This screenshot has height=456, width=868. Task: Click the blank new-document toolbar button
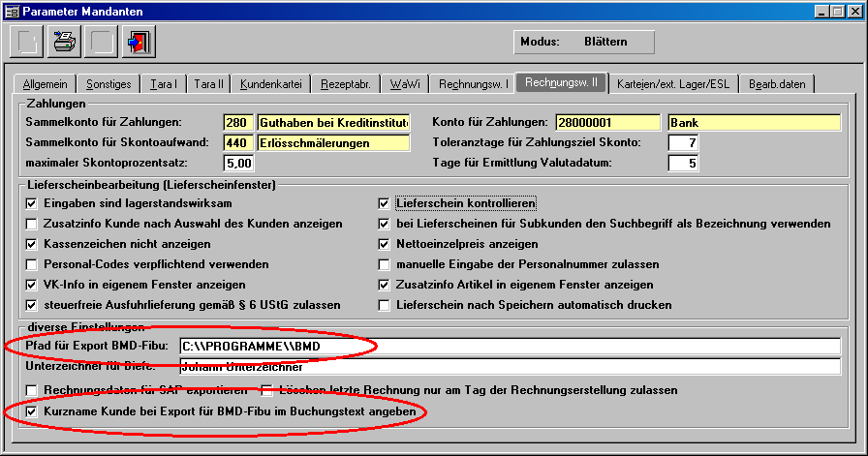28,44
